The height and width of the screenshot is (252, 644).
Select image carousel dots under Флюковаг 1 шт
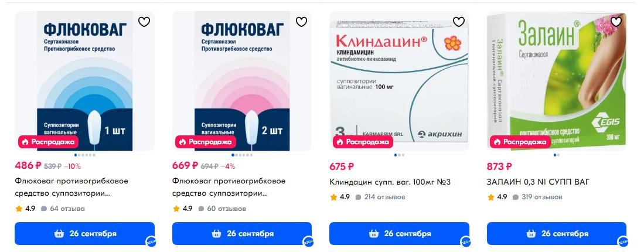84,155
